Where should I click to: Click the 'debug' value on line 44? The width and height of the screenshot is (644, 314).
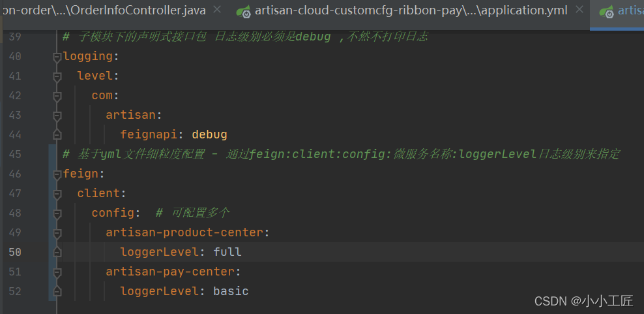[x=209, y=134]
